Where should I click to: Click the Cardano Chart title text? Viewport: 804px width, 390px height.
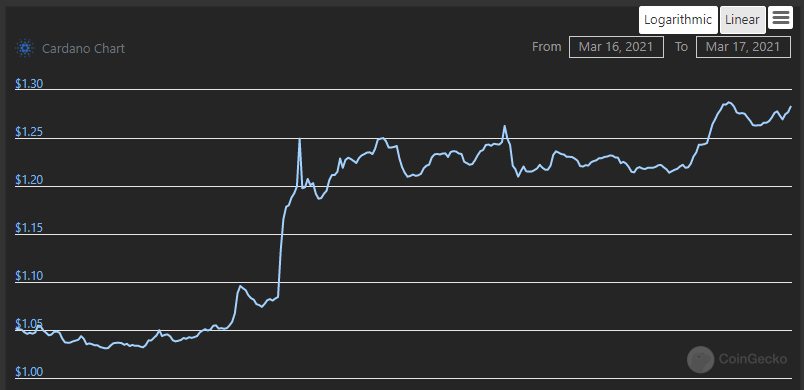coord(83,49)
